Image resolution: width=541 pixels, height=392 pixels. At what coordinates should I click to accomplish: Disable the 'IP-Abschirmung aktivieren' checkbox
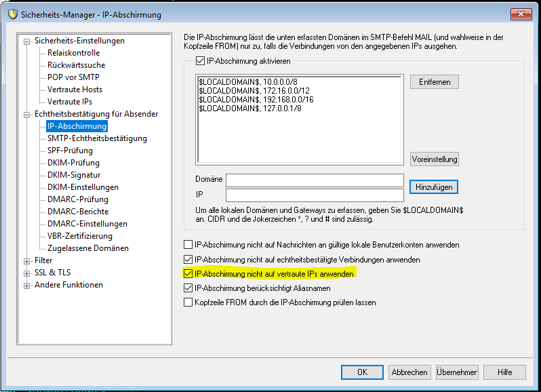[200, 61]
